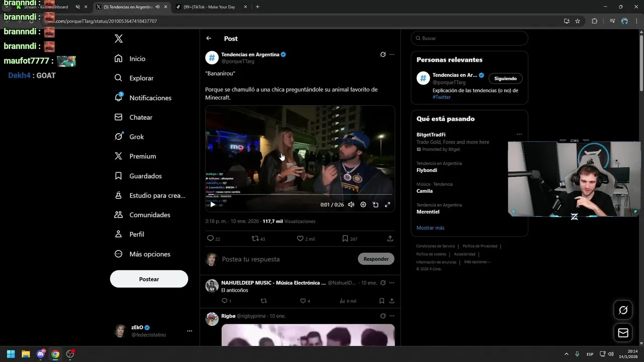Open Windows Start menu

click(11, 354)
